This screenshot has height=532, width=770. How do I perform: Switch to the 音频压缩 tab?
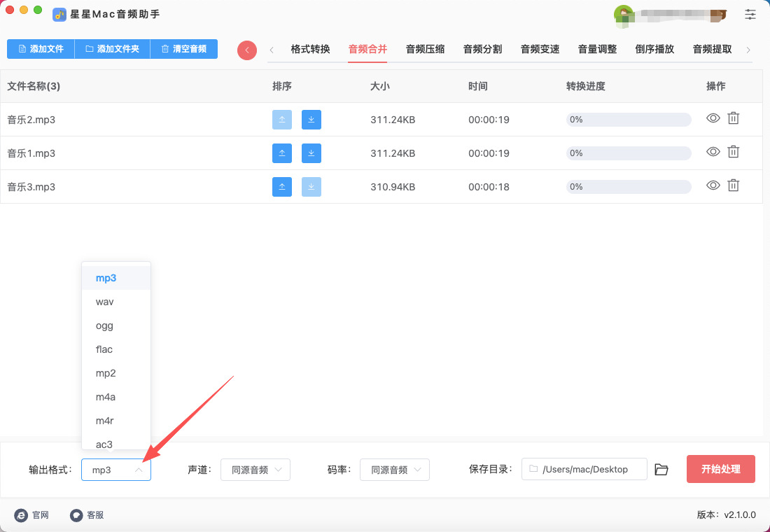425,49
